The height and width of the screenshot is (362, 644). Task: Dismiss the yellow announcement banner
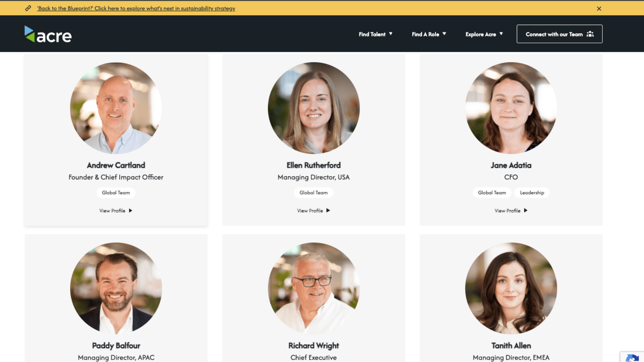tap(599, 9)
